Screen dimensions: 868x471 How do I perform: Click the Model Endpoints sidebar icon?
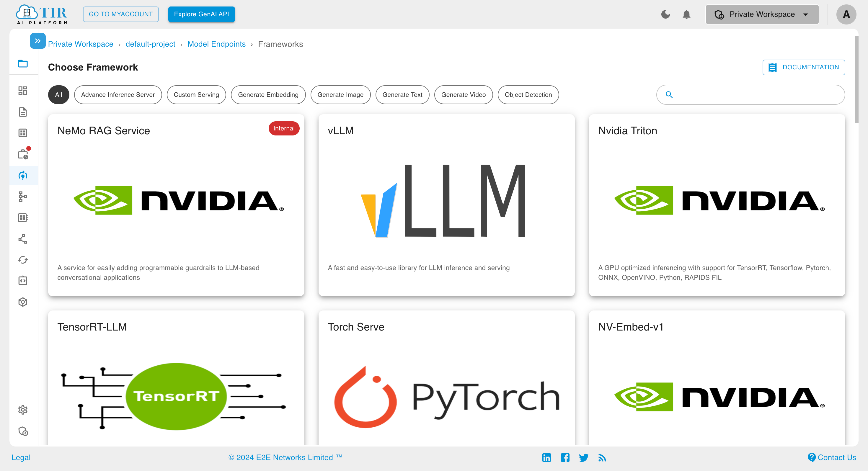click(x=23, y=175)
